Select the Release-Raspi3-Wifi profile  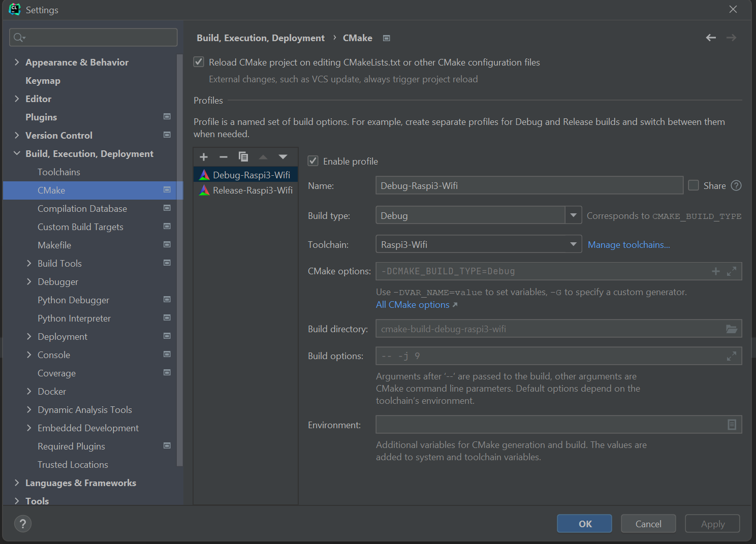coord(253,190)
